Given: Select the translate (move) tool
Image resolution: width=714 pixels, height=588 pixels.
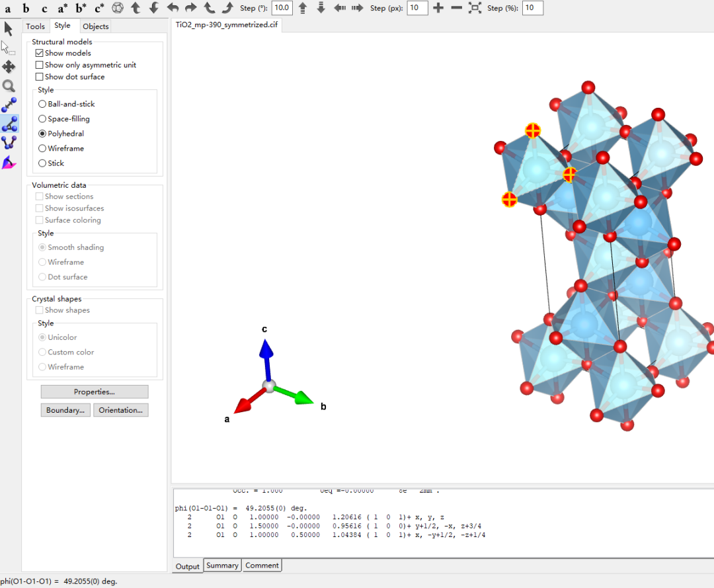Looking at the screenshot, I should click(x=9, y=67).
